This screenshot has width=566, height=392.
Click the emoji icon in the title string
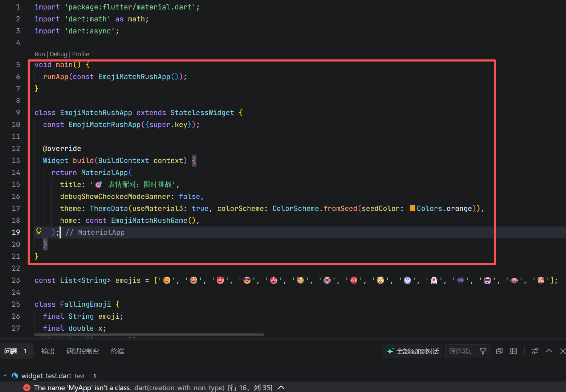99,184
